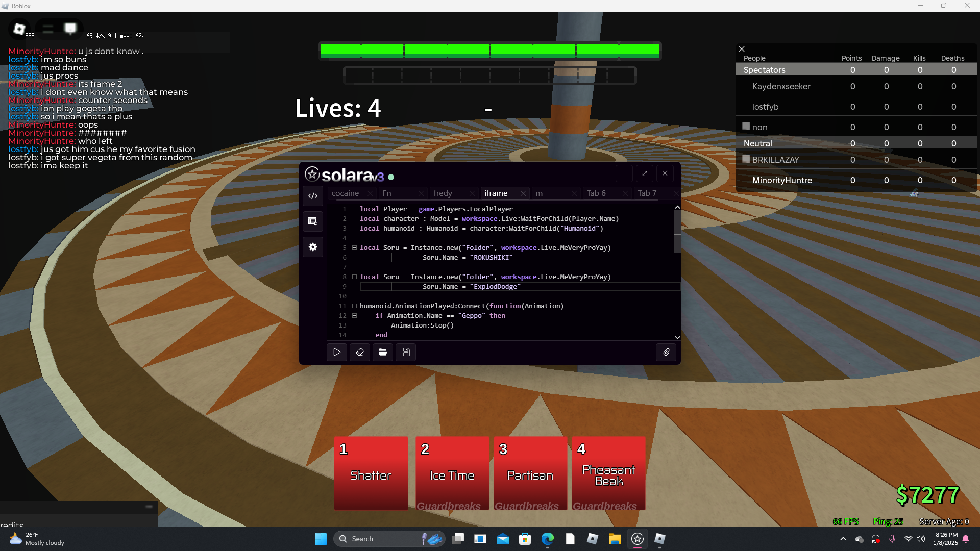Switch to the cocaine tab
This screenshot has height=551, width=980.
346,193
